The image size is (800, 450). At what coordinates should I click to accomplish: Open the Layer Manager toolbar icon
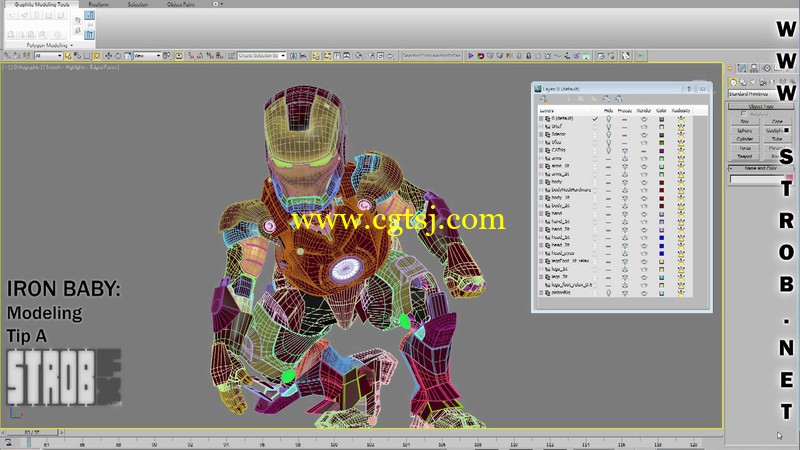pyautogui.click(x=316, y=56)
